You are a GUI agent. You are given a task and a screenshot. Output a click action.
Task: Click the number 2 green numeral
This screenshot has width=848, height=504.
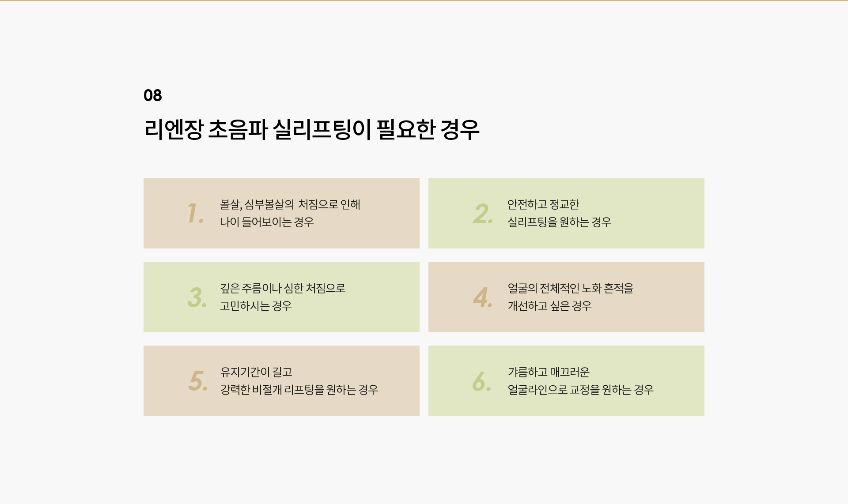point(482,213)
